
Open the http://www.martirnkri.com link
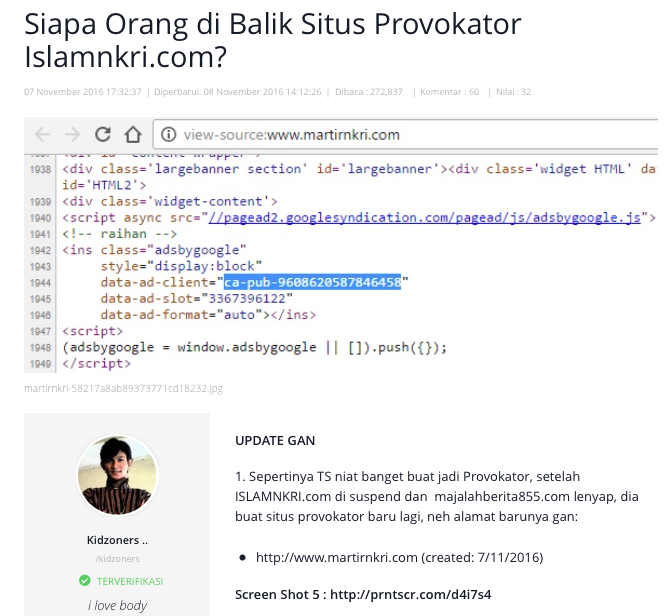[x=337, y=557]
